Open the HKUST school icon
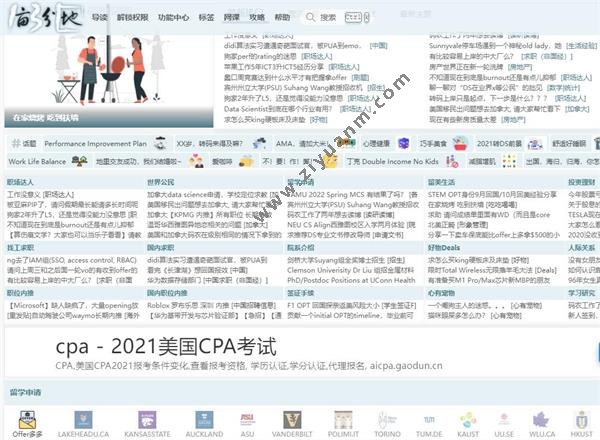600x440 pixels. point(581,420)
